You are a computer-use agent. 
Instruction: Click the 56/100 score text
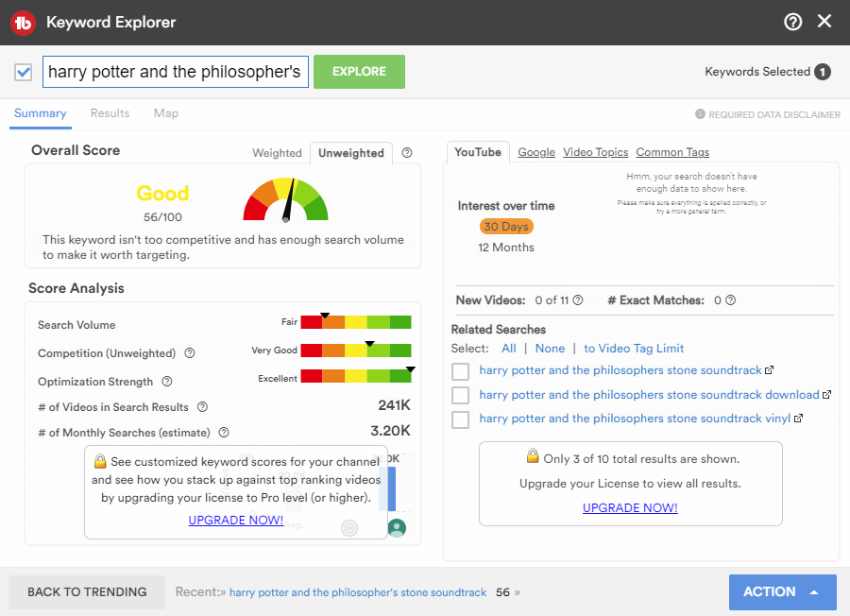click(x=162, y=217)
